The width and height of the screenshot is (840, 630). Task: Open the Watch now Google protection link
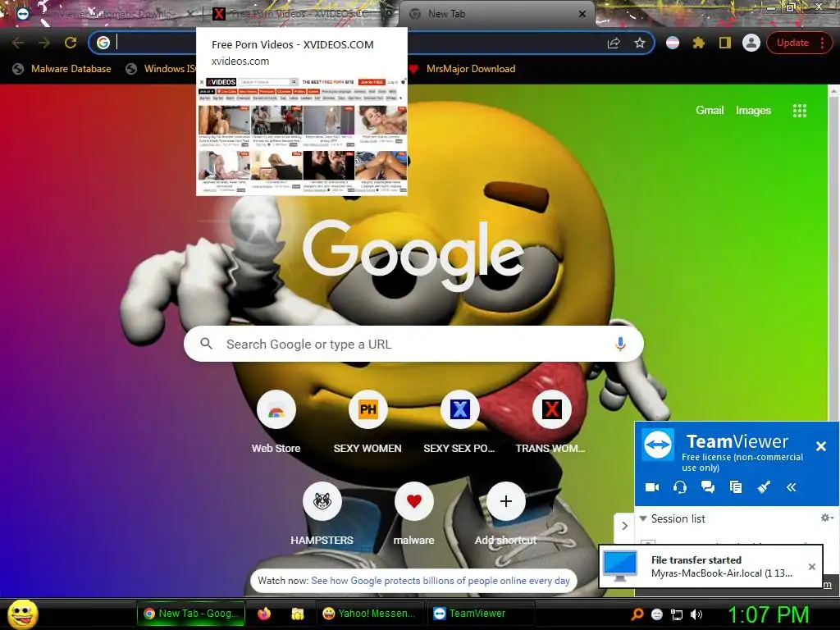click(441, 581)
